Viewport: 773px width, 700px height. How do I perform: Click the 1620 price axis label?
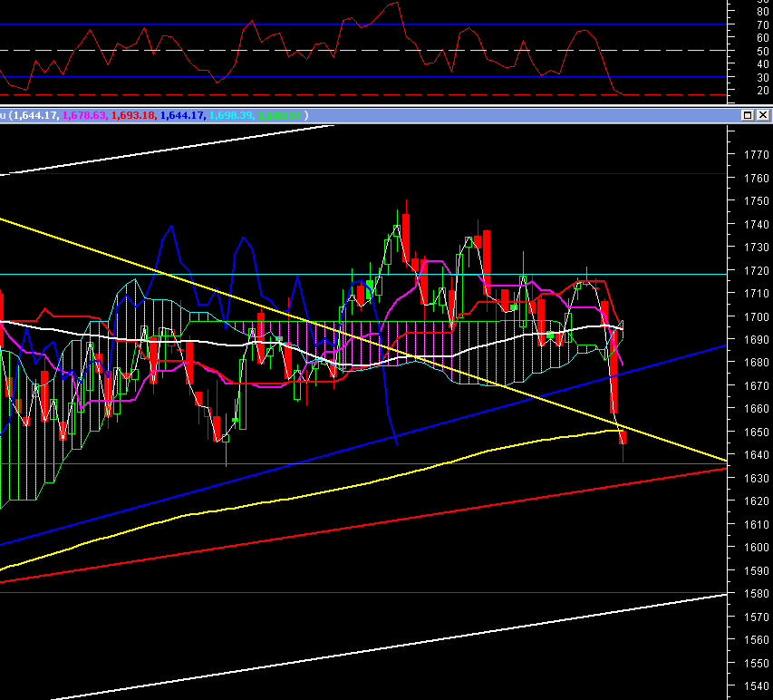757,501
